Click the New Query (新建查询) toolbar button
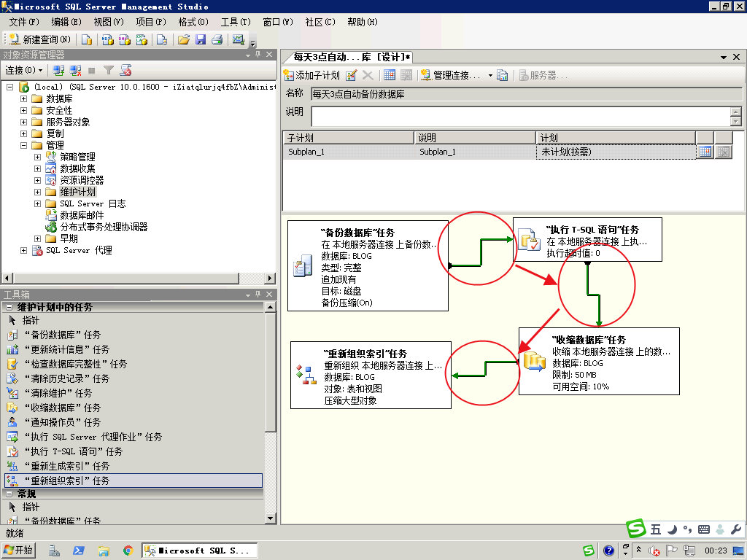 click(40, 39)
